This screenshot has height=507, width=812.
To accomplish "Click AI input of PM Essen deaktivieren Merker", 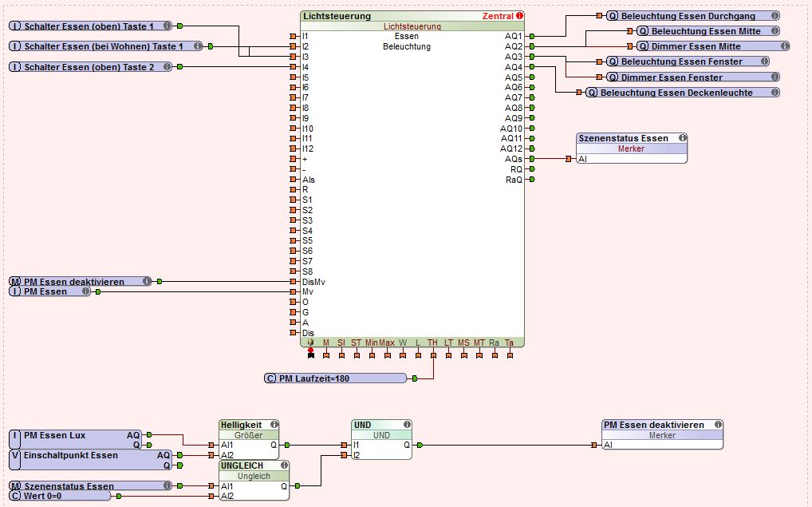I will point(594,445).
